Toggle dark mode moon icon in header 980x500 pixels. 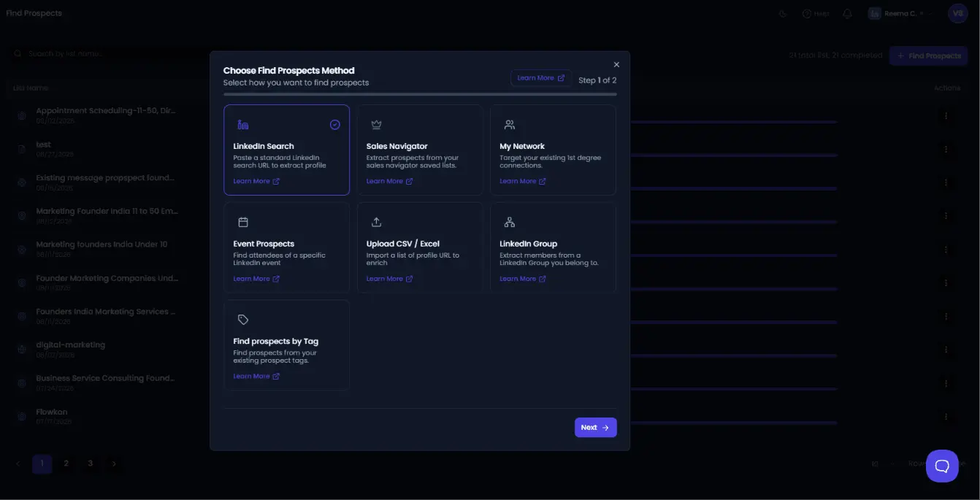tap(783, 13)
